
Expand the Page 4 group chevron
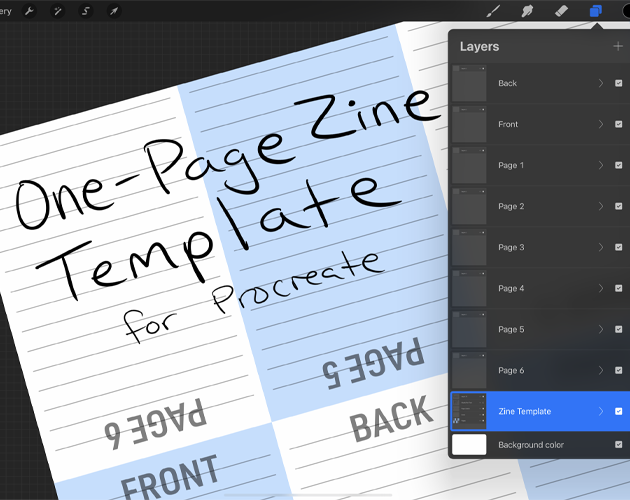click(601, 288)
